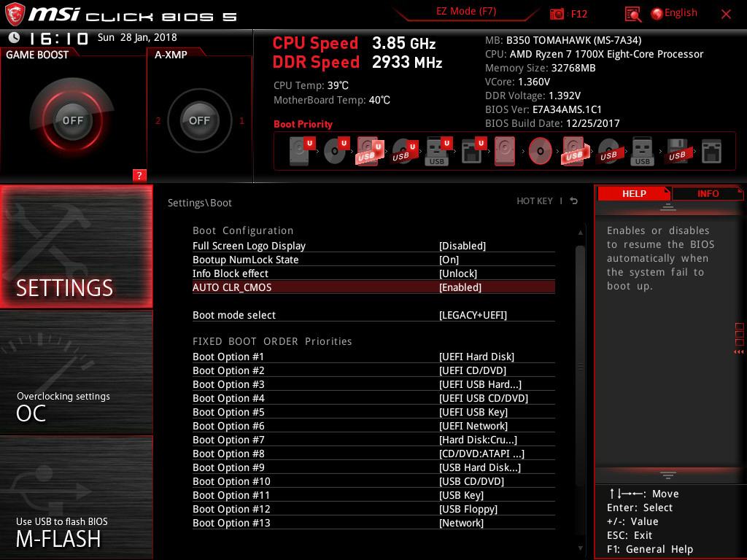Go back using the return arrow icon
747x560 pixels.
pos(574,201)
